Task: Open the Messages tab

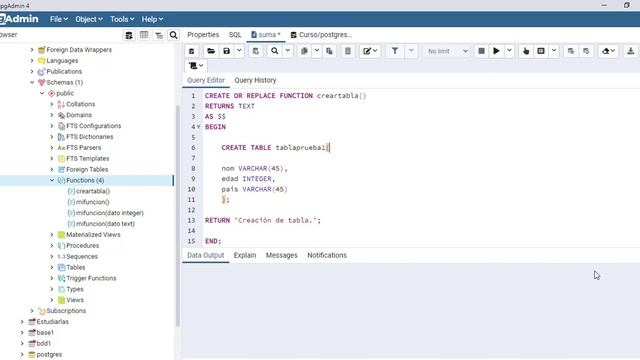Action: click(282, 255)
